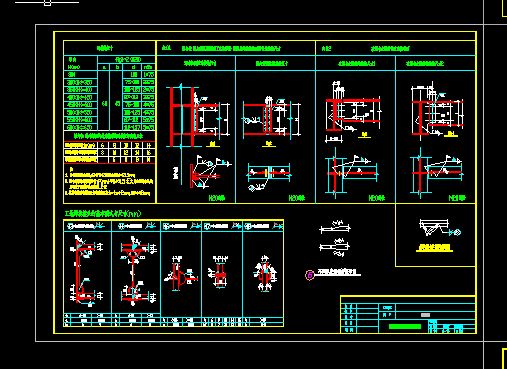Click the white underlined caption beside the circled 6
The width and height of the screenshot is (507, 369).
[339, 273]
